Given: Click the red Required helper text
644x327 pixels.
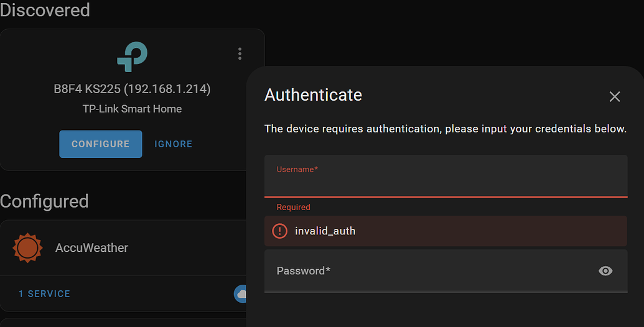Looking at the screenshot, I should [293, 207].
